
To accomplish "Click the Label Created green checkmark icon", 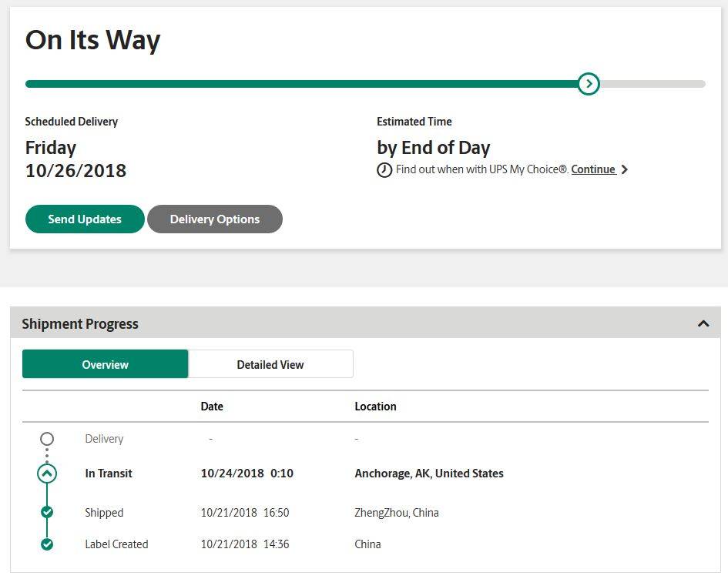I will click(47, 544).
